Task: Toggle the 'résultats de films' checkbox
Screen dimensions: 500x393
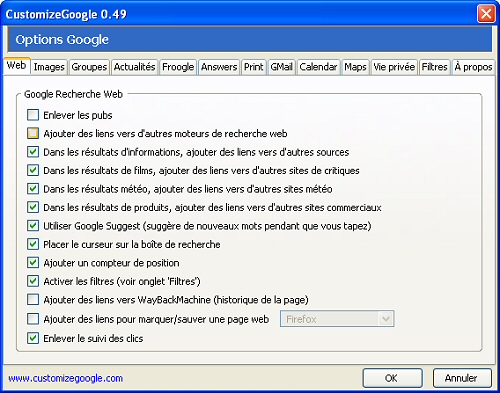Action: coord(33,170)
